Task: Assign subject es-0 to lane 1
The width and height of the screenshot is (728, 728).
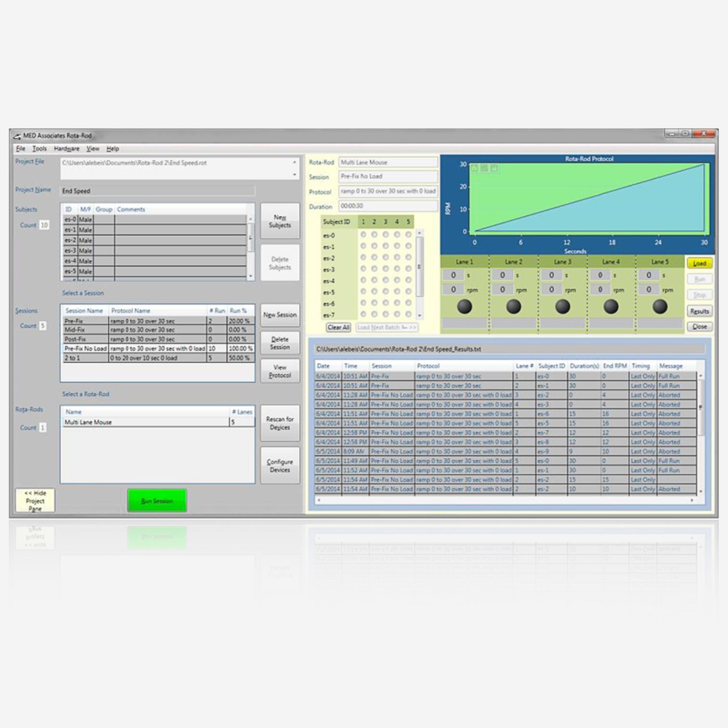Action: [363, 235]
